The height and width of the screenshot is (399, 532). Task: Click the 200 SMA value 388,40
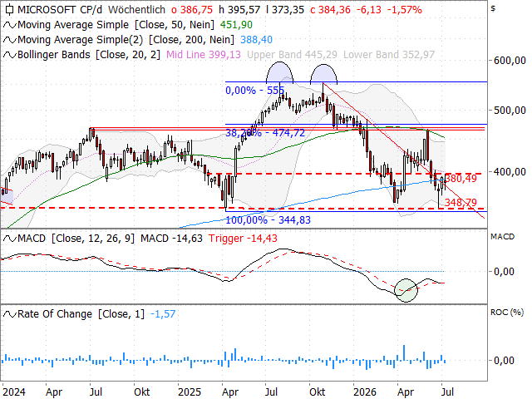[x=256, y=40]
